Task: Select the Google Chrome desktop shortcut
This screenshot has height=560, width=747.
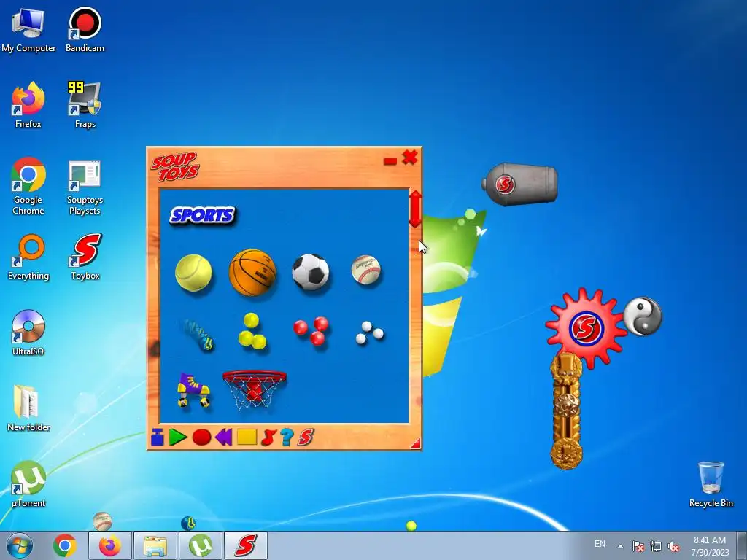Action: (28, 186)
